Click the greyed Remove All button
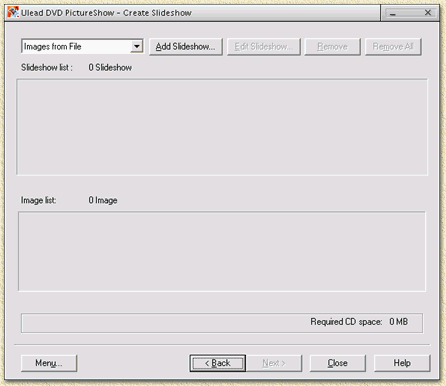Screen dimensions: 446x386 (x=393, y=47)
